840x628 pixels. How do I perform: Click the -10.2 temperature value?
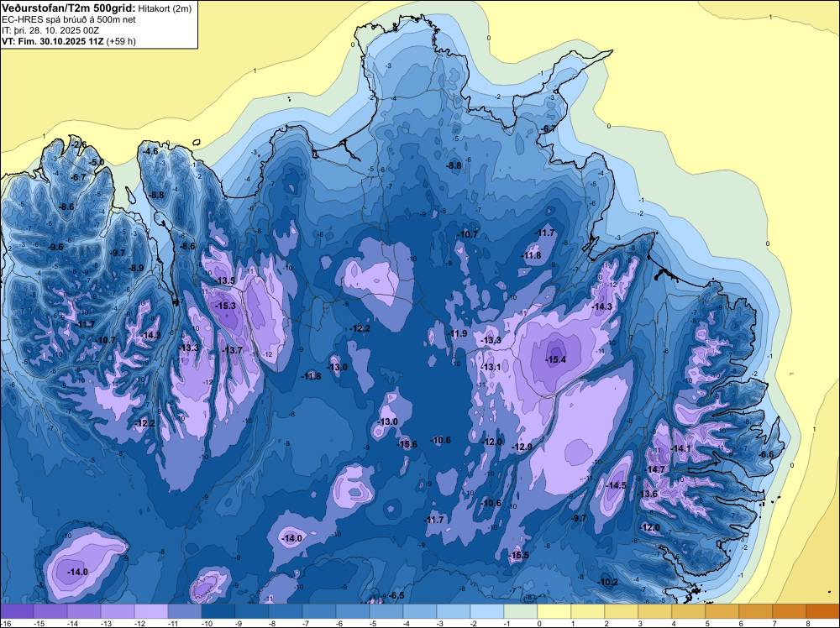point(608,583)
